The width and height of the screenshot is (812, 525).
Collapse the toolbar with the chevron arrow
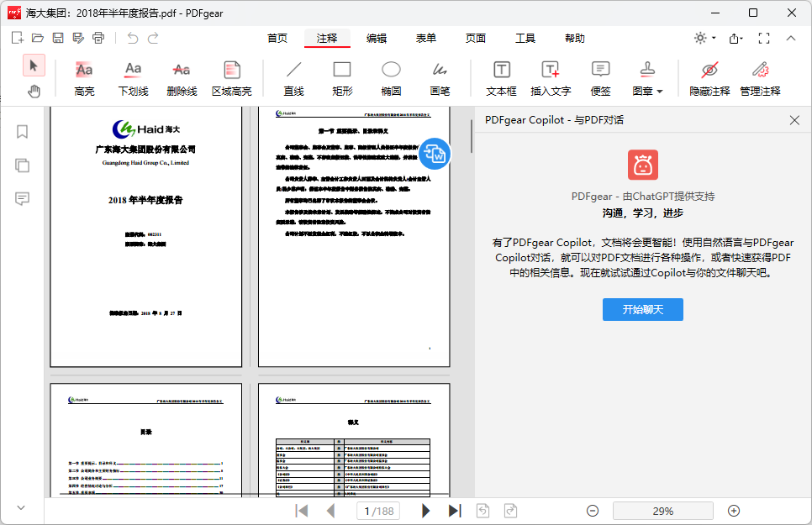coord(791,38)
